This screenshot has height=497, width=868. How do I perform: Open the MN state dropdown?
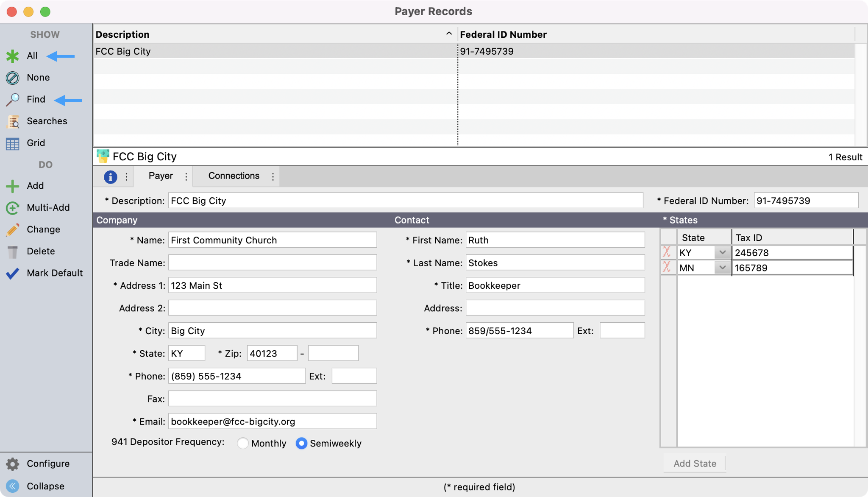point(722,268)
